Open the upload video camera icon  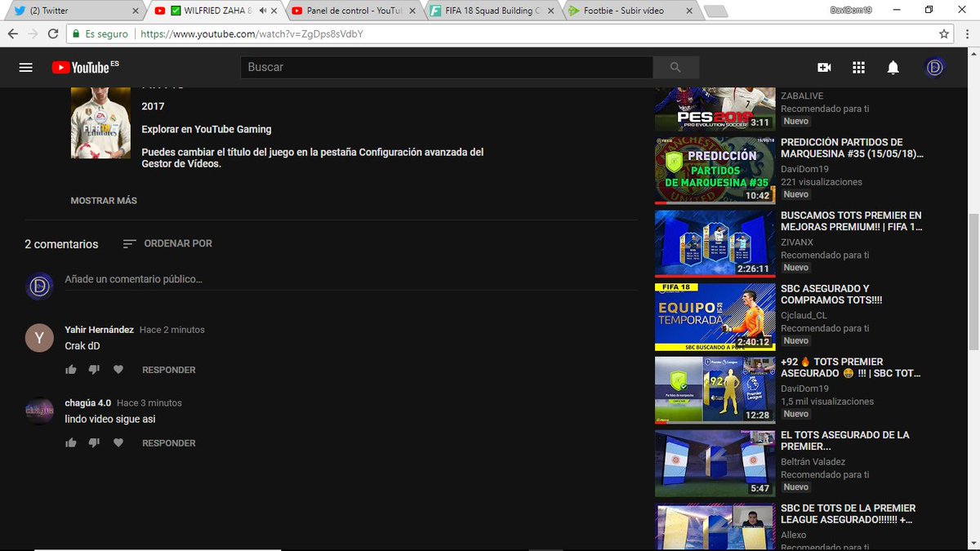pos(824,68)
